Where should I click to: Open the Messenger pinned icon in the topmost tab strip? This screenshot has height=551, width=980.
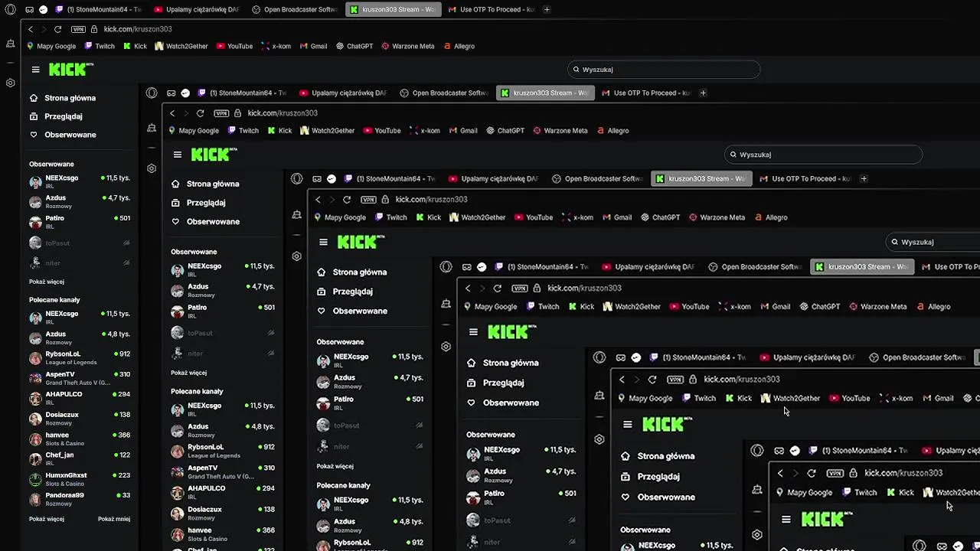[x=43, y=9]
